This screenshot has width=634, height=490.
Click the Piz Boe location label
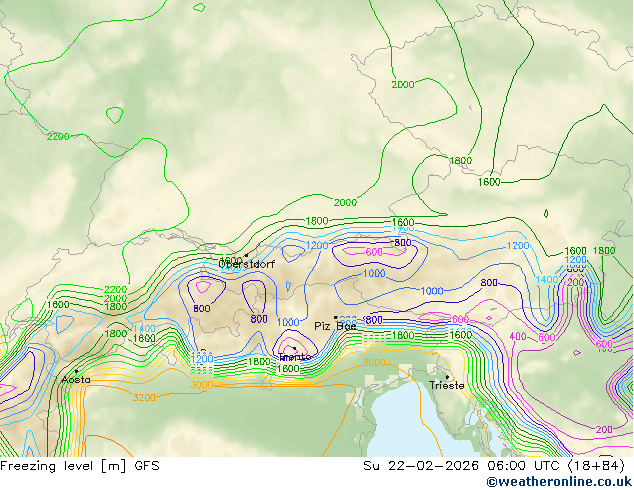point(335,326)
